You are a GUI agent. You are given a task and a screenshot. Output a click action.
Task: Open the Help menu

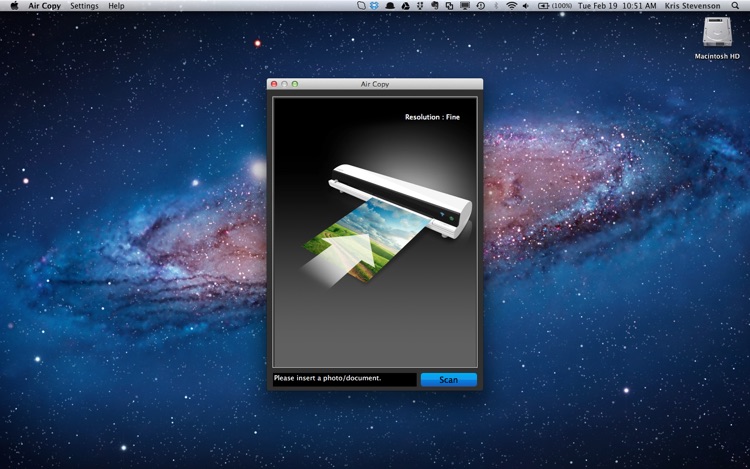pos(117,6)
